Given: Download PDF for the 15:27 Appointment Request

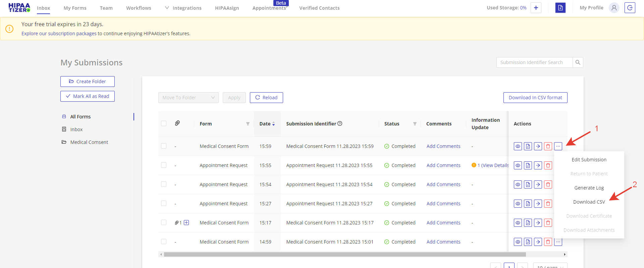Looking at the screenshot, I should click(x=528, y=204).
